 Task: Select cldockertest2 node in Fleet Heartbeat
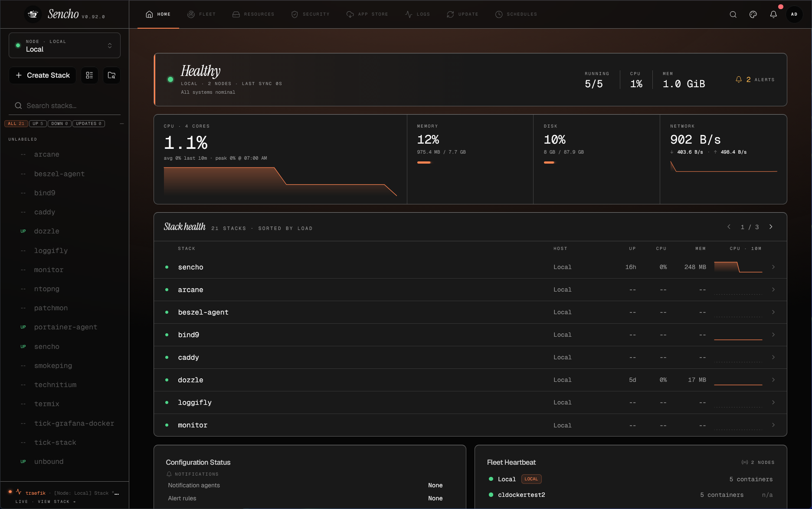coord(631,495)
